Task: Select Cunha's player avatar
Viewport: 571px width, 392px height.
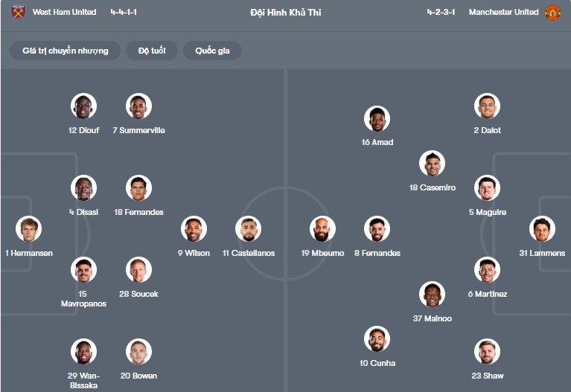Action: [377, 339]
